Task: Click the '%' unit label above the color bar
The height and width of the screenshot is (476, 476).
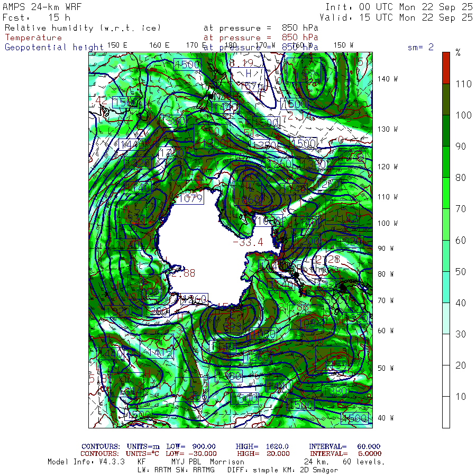Action: [x=458, y=52]
